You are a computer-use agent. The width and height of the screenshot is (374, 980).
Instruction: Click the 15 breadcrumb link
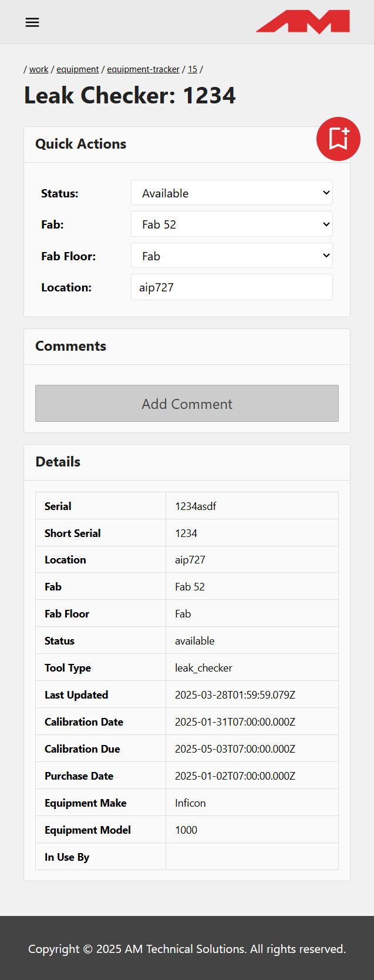click(x=193, y=69)
